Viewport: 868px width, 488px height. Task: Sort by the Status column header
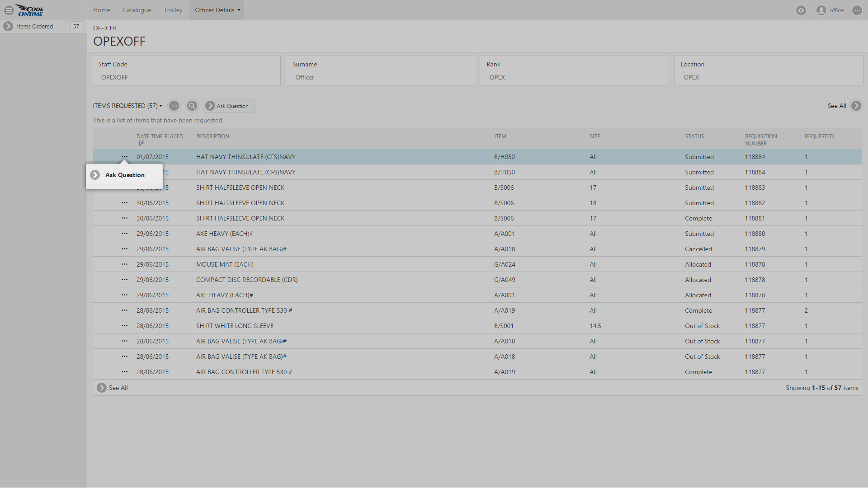coord(694,136)
